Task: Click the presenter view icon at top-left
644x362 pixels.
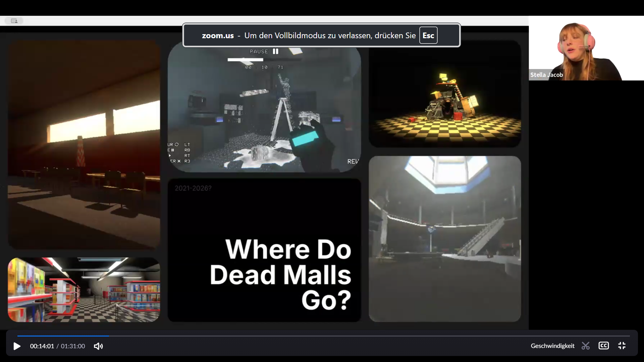Action: tap(14, 21)
